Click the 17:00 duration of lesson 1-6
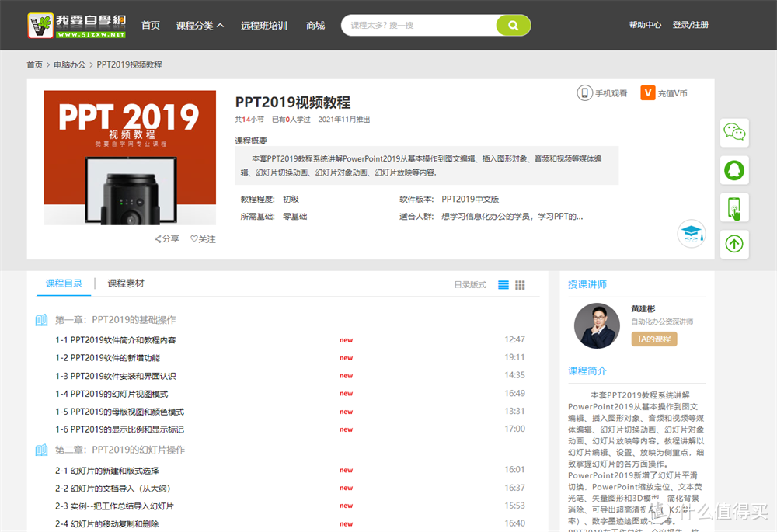 (515, 429)
